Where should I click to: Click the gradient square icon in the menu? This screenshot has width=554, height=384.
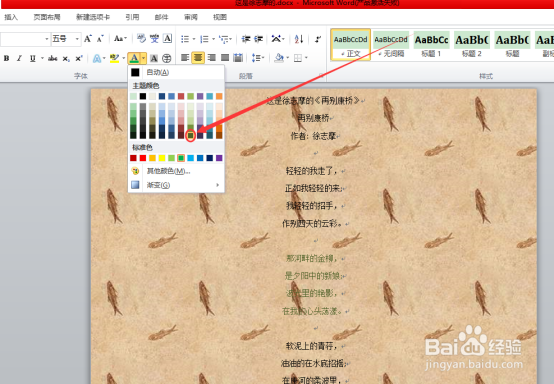[x=135, y=185]
